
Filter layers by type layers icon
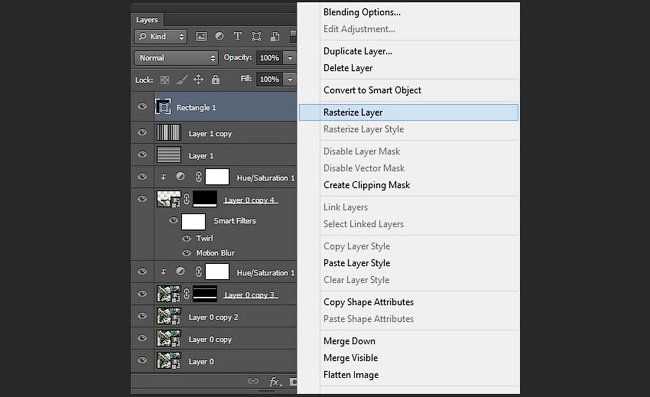coord(238,36)
